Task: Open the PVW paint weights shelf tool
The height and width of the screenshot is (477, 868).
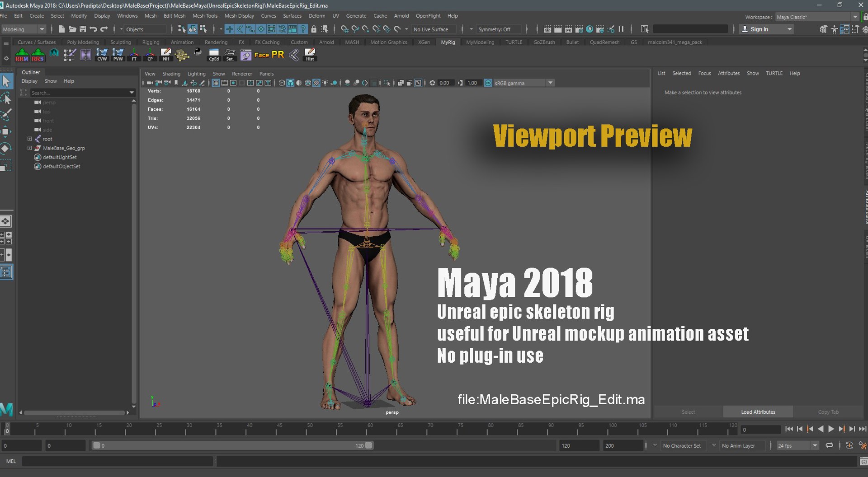Action: 118,55
